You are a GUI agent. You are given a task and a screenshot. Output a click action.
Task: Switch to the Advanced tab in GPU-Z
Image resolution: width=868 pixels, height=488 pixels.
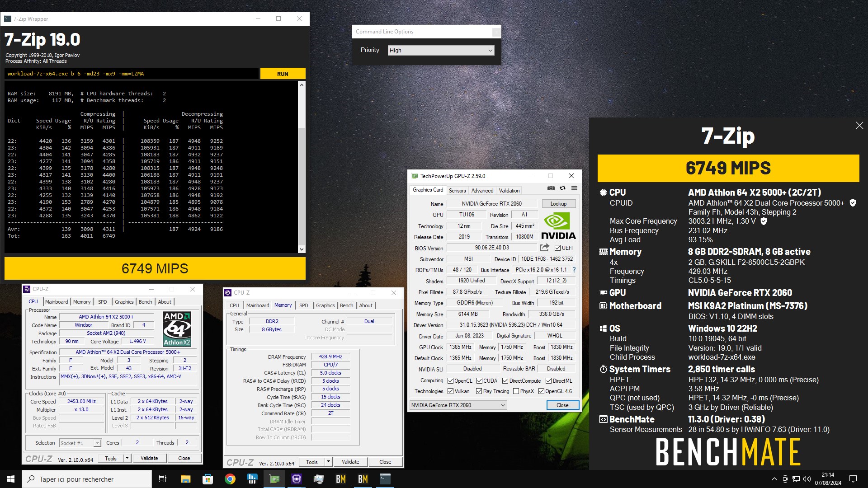click(x=482, y=191)
